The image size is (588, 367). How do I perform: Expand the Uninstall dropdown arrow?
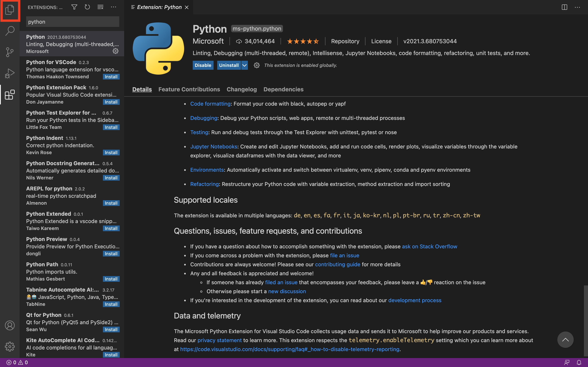(244, 65)
